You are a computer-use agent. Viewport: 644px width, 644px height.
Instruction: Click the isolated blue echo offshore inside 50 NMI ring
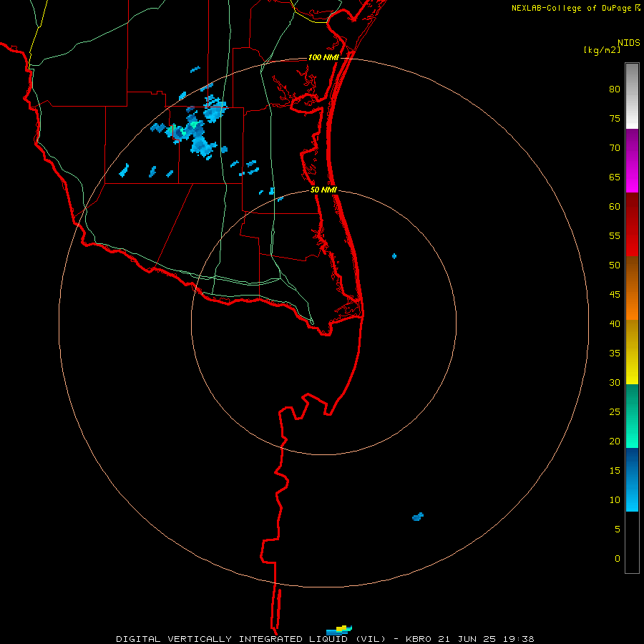tap(394, 256)
